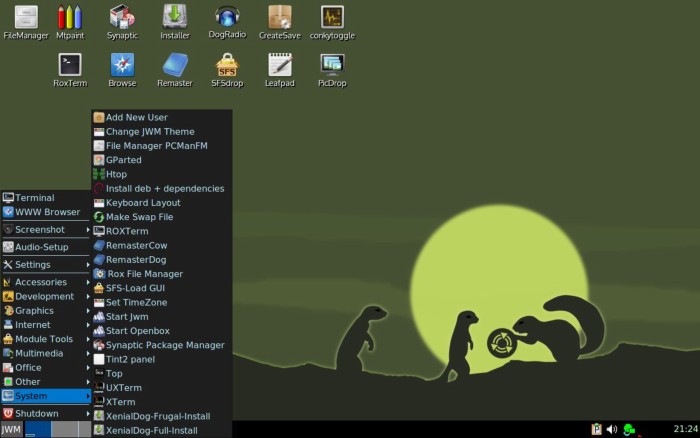Choose Audio-Setup menu entry

point(46,247)
